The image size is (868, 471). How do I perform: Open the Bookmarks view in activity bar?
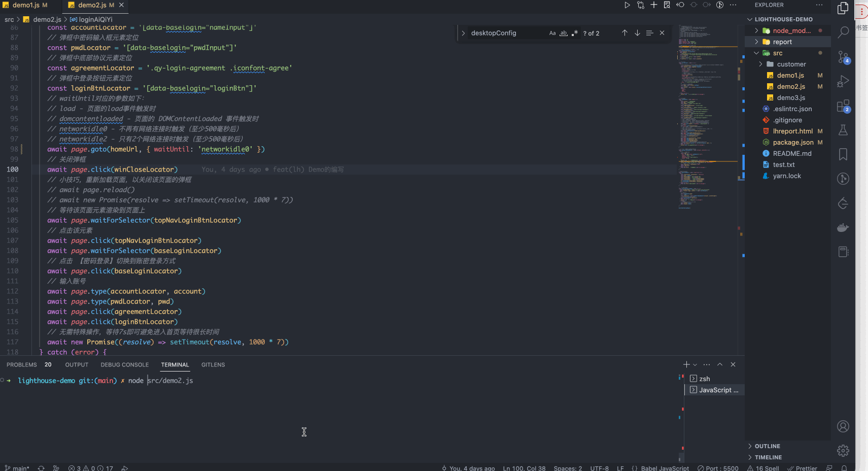pos(843,154)
